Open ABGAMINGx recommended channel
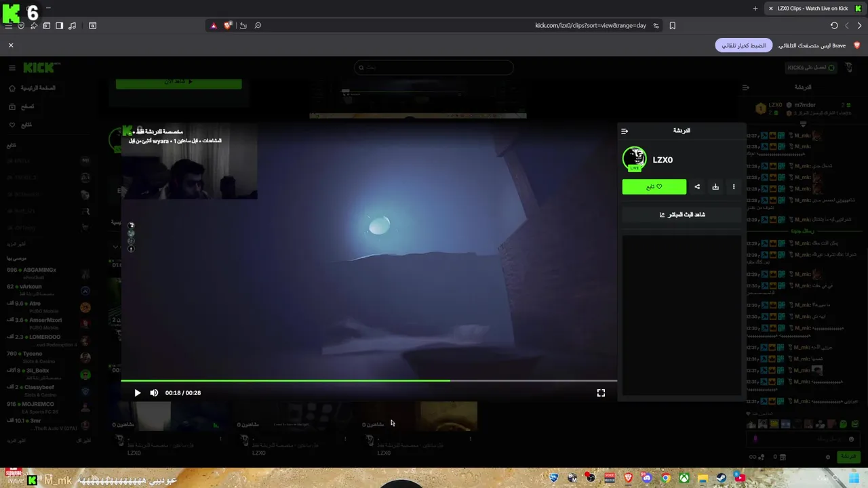This screenshot has width=868, height=488. coord(47,273)
